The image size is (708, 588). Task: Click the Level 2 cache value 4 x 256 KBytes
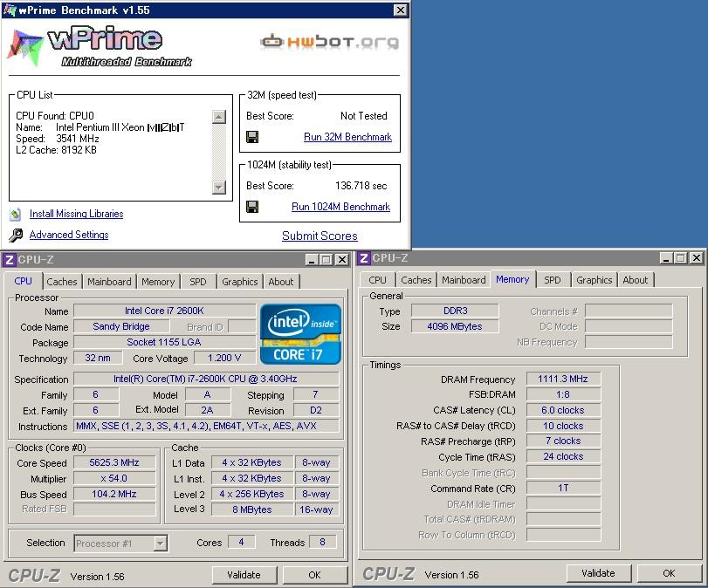pos(252,494)
